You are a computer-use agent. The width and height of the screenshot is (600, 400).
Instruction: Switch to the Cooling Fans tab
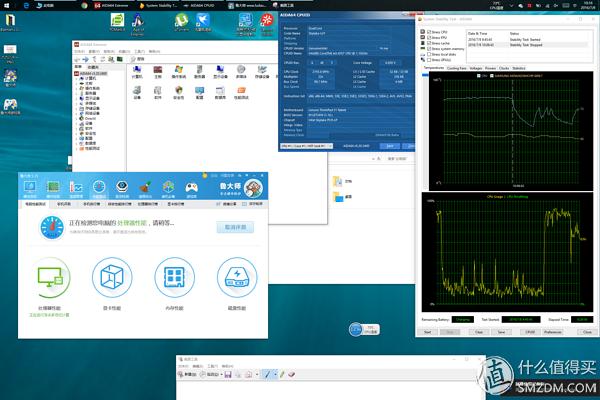(457, 68)
